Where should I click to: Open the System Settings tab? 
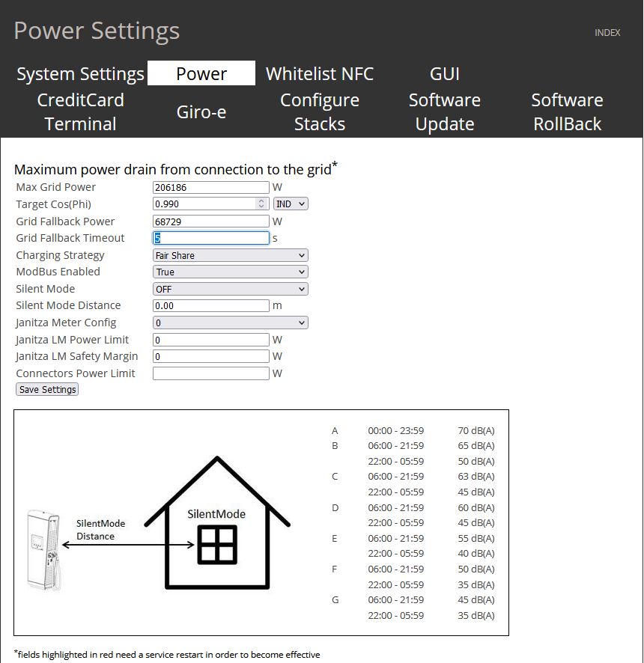click(80, 74)
